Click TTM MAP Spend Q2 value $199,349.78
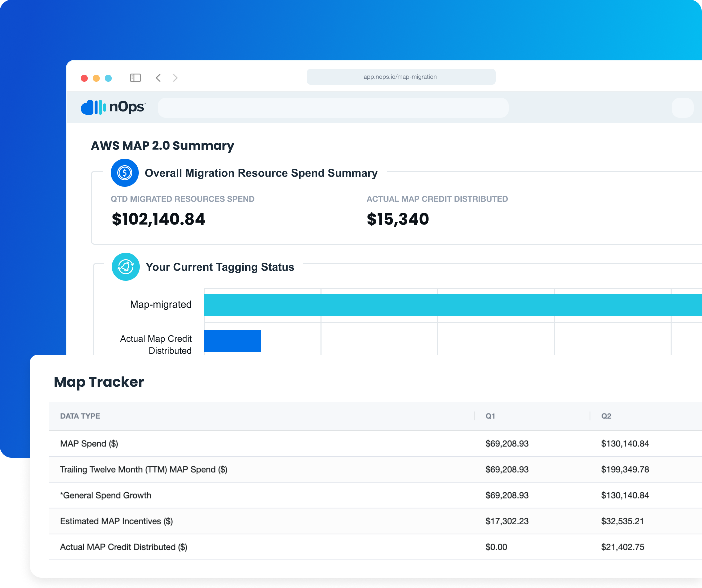 (x=625, y=470)
